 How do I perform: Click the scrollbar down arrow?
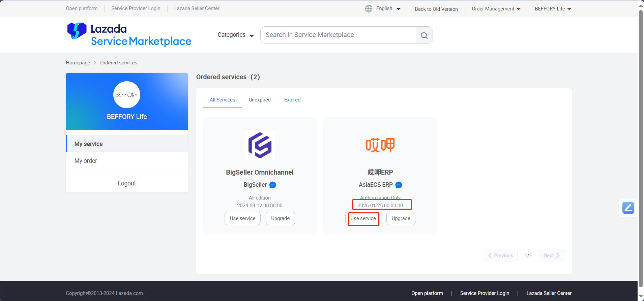click(641, 296)
